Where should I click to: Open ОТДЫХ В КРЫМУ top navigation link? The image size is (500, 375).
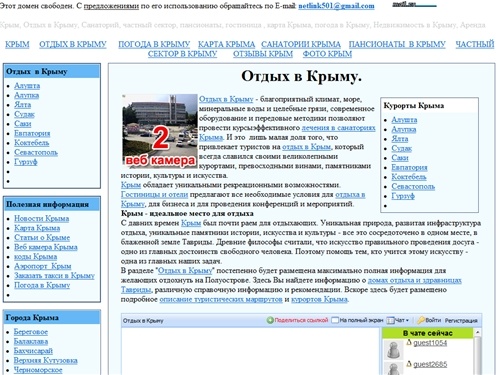pyautogui.click(x=73, y=44)
